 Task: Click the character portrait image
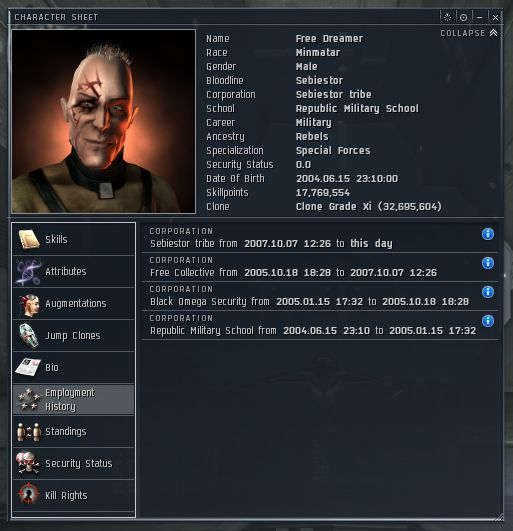[x=103, y=121]
